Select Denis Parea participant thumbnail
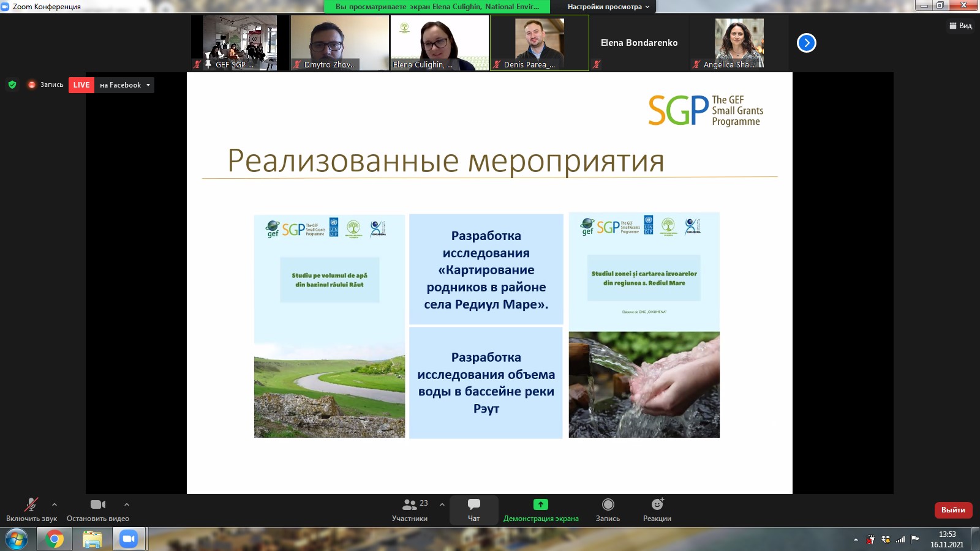 click(540, 43)
